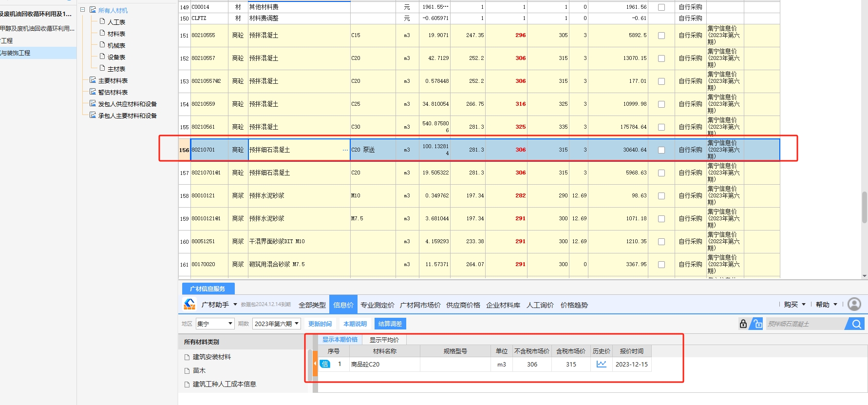Tick checkbox for row 151 C15 concrete
This screenshot has height=405, width=868.
click(x=661, y=36)
